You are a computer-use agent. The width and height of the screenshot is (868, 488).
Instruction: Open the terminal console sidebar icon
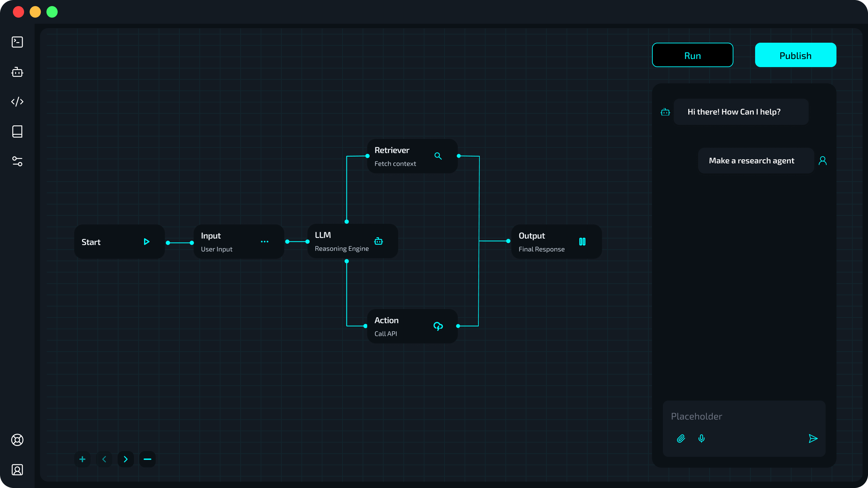coord(17,42)
